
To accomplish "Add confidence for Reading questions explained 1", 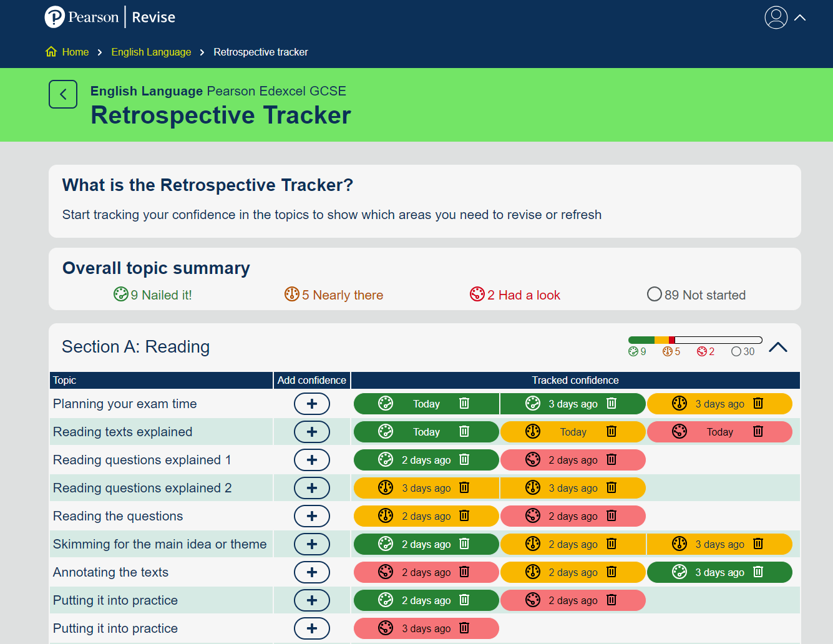I will tap(312, 460).
